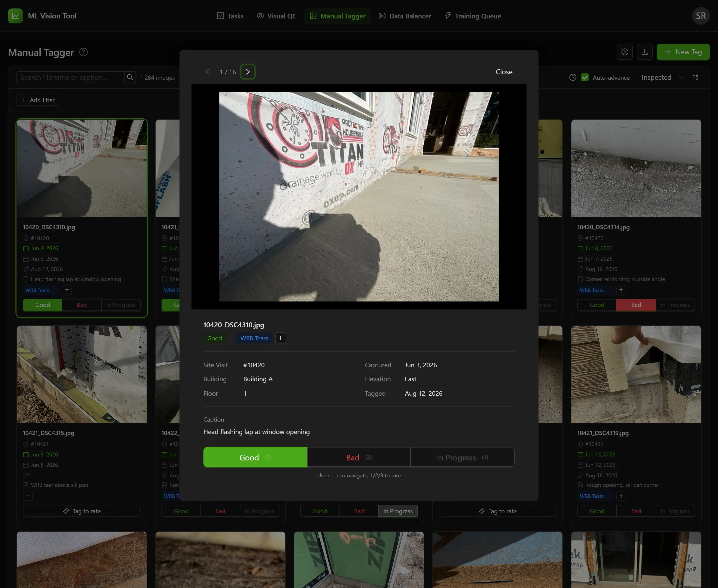This screenshot has width=718, height=588.
Task: Mark 10420_DSC4310.jpg card as Bad
Action: point(82,305)
